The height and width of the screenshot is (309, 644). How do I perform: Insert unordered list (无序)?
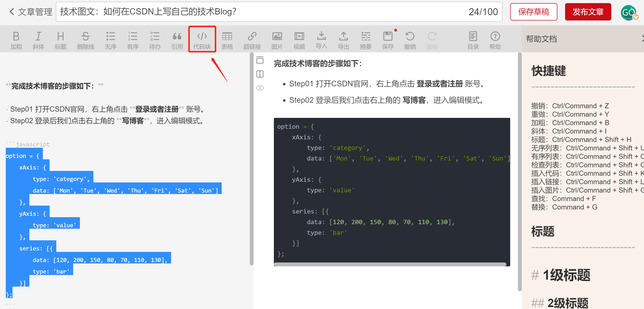pyautogui.click(x=110, y=40)
